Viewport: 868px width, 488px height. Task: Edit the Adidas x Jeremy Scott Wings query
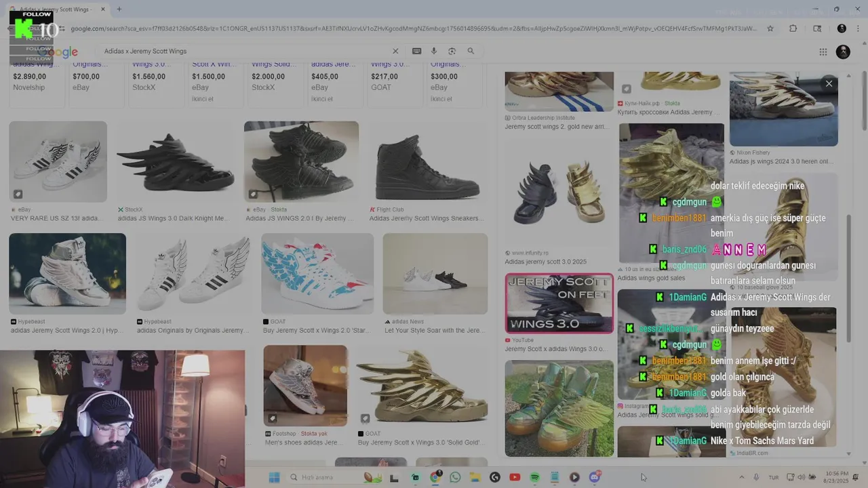click(145, 51)
